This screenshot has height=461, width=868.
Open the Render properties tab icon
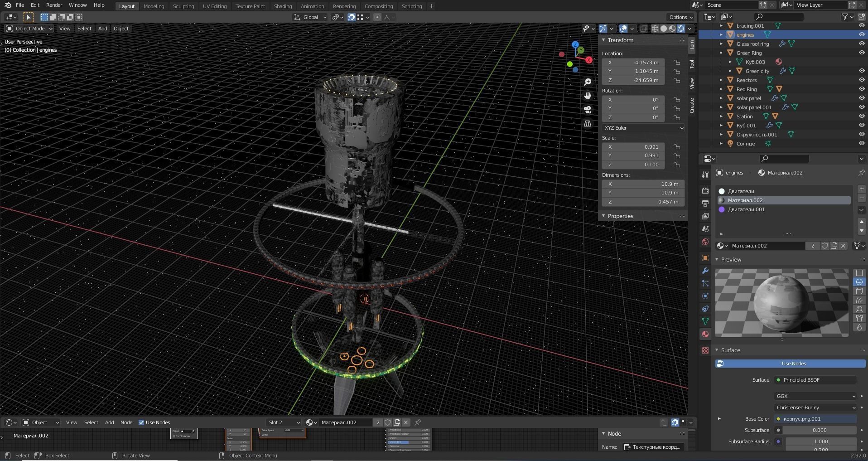click(x=705, y=191)
